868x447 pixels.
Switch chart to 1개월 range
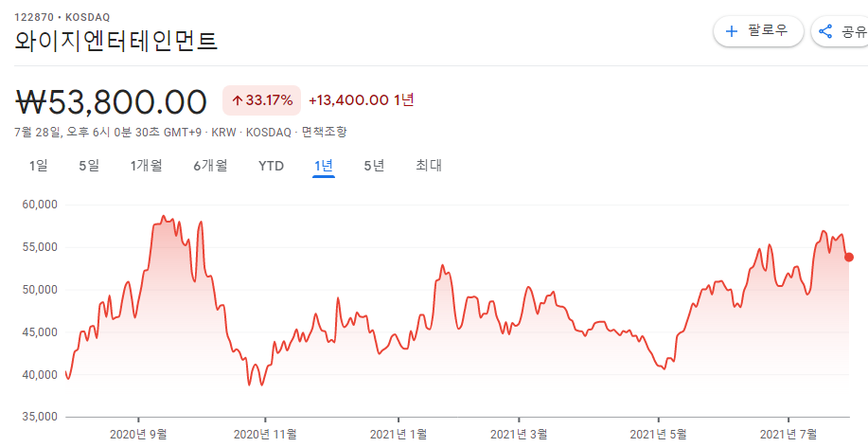tap(146, 166)
